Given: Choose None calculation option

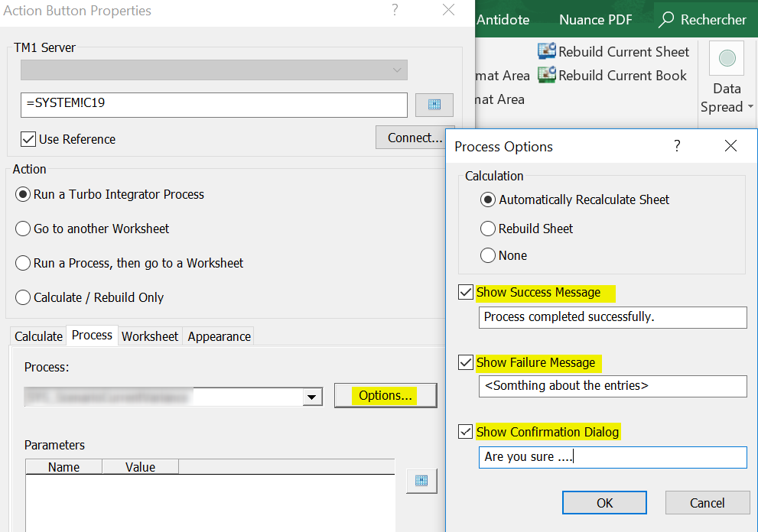Looking at the screenshot, I should click(488, 255).
